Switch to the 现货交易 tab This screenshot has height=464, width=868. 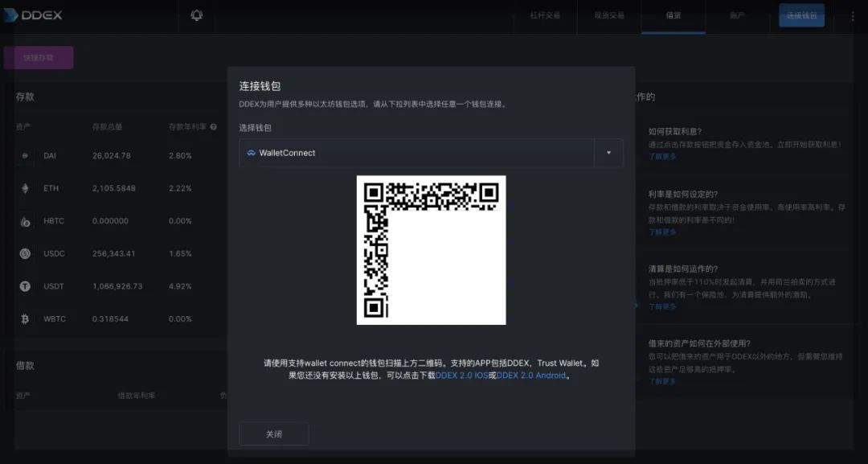(x=609, y=16)
